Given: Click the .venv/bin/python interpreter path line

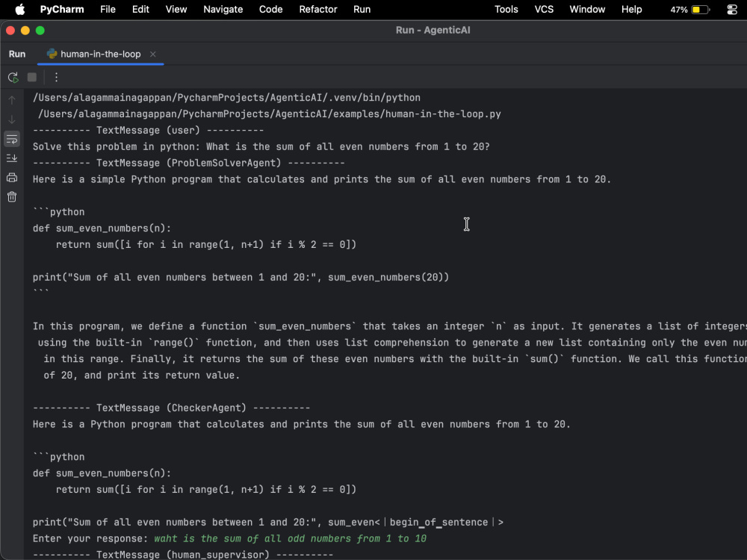Looking at the screenshot, I should [x=226, y=98].
